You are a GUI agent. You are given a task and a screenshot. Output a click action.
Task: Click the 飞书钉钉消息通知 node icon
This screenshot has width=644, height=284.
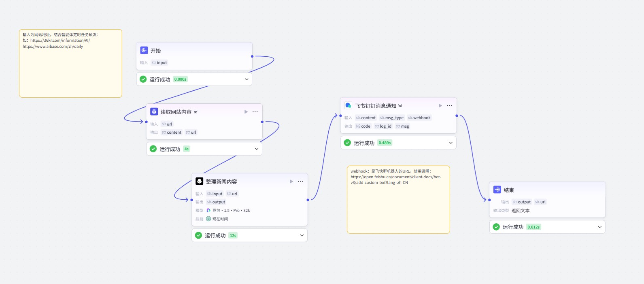[348, 105]
